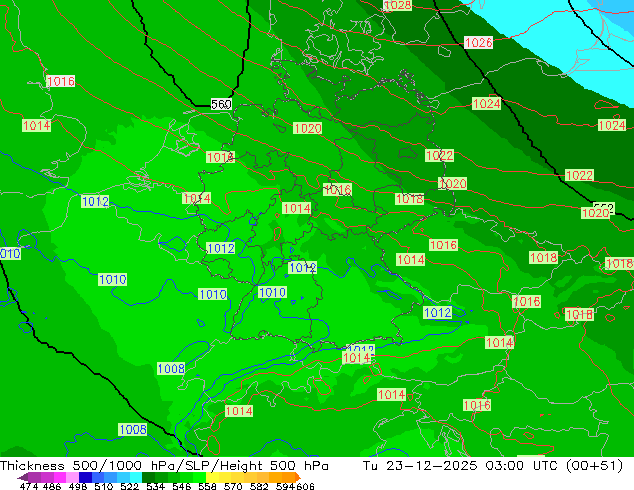Pick the bright magenta legend swatch

coord(59,477)
